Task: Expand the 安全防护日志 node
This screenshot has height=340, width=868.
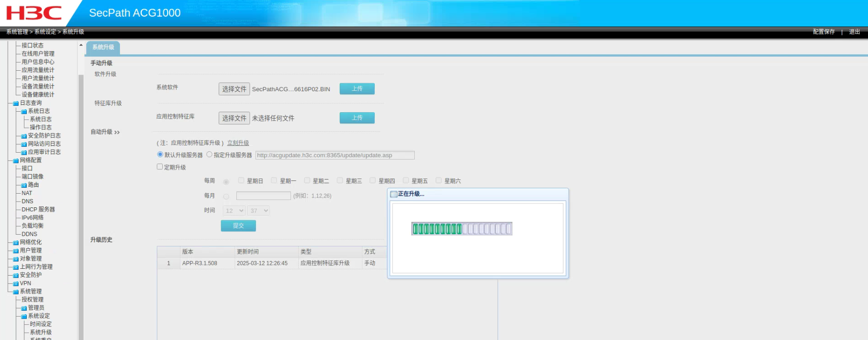Action: (24, 136)
